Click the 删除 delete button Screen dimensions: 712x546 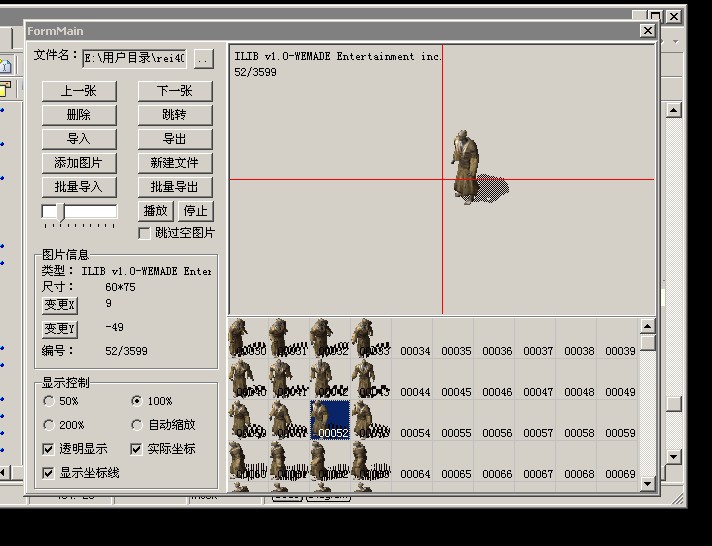click(x=79, y=115)
